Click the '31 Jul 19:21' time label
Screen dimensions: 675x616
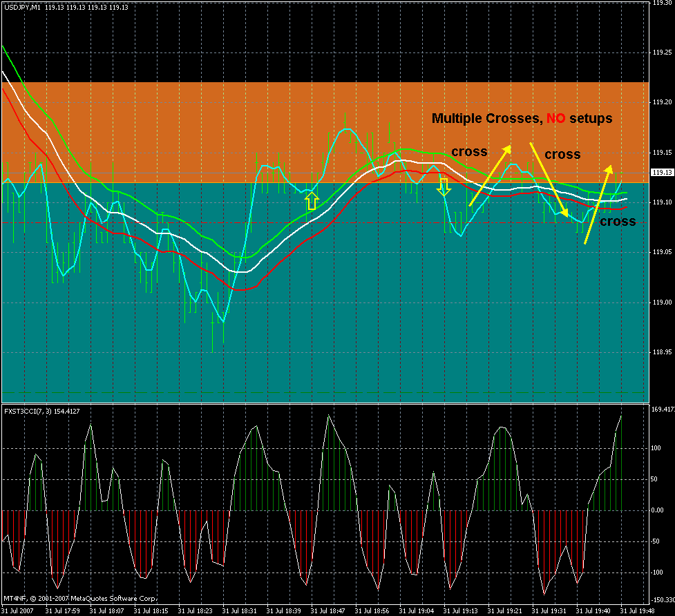[x=504, y=611]
